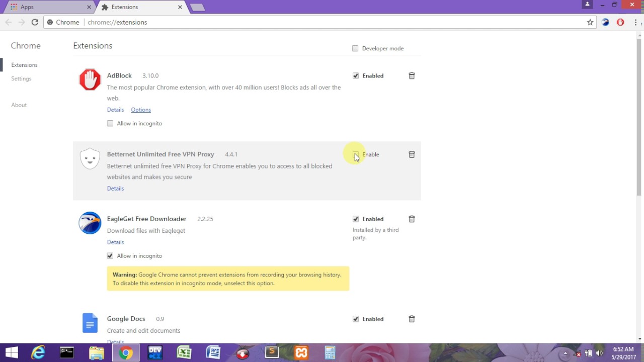
Task: Open XAMPP from the taskbar
Action: (301, 352)
